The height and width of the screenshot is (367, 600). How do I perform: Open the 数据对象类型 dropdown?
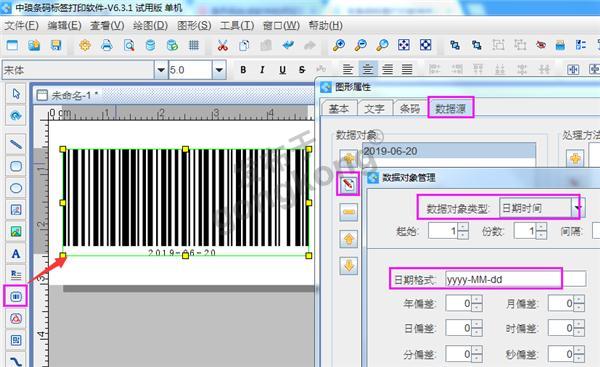point(577,209)
